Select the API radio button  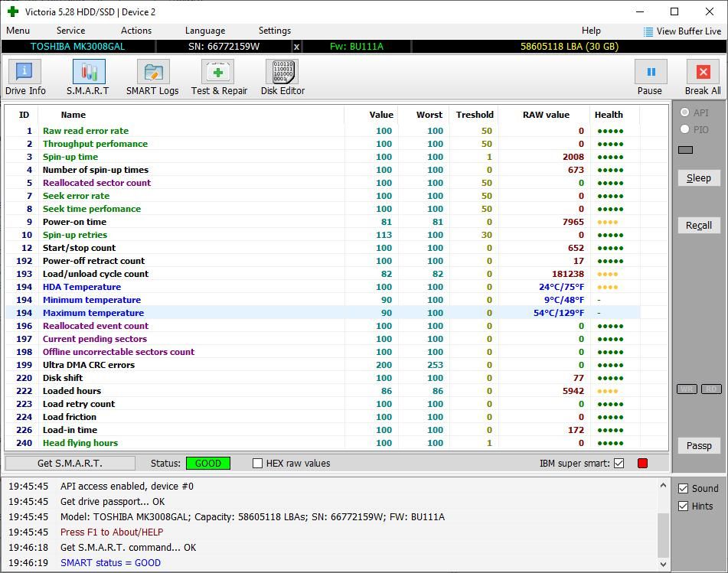tap(684, 112)
